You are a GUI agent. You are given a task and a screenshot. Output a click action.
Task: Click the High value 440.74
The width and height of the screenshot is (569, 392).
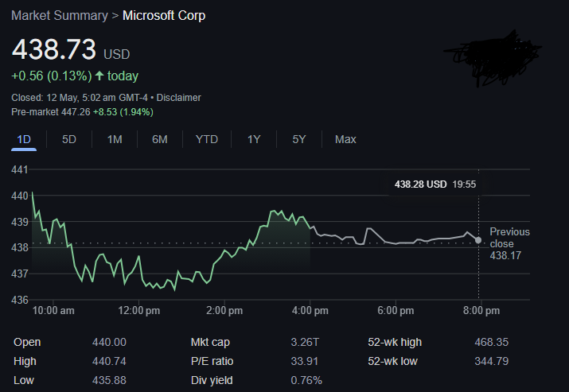point(109,362)
